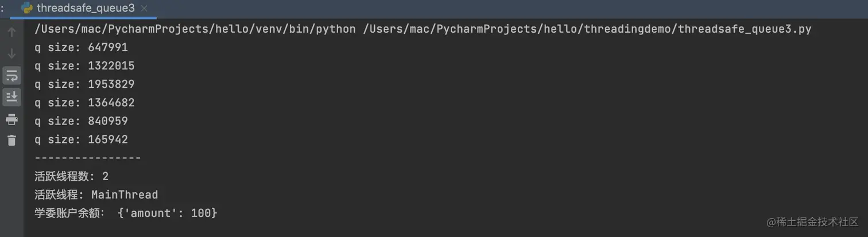Click the print output icon
The height and width of the screenshot is (237, 868).
11,119
